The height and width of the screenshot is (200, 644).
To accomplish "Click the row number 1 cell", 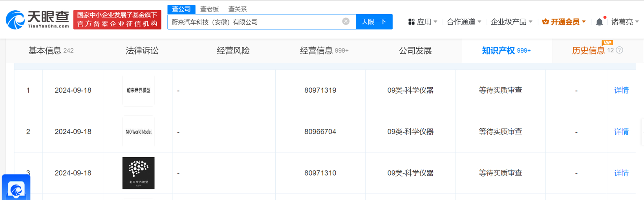I will [x=28, y=90].
